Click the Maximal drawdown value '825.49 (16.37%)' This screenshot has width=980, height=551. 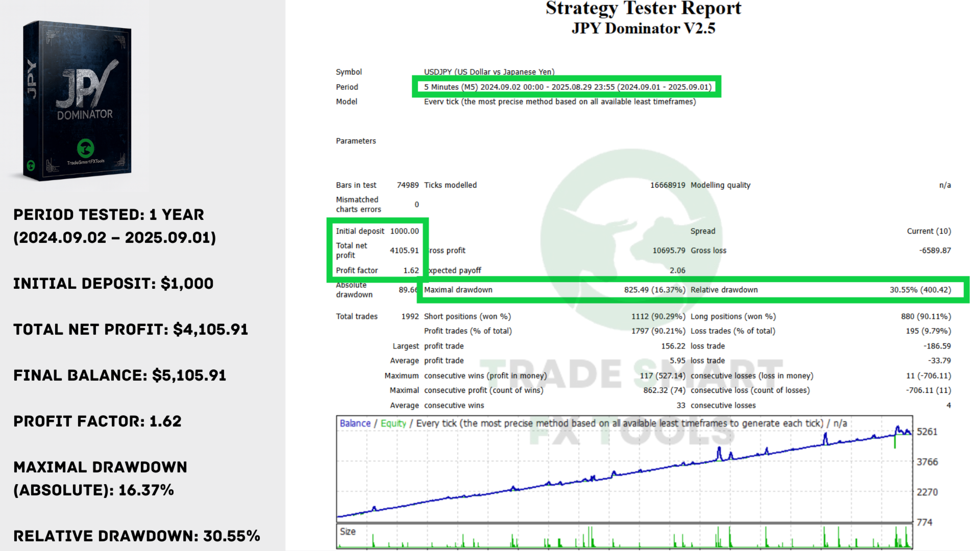pos(654,290)
